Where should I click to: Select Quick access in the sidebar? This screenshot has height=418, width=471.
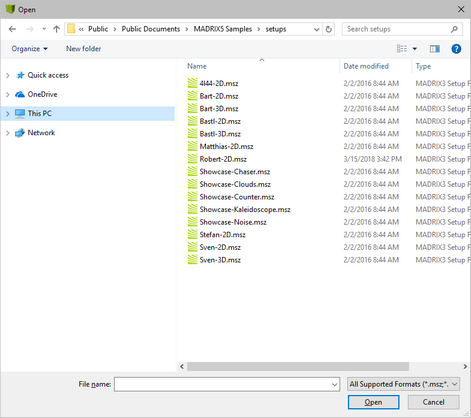(48, 75)
